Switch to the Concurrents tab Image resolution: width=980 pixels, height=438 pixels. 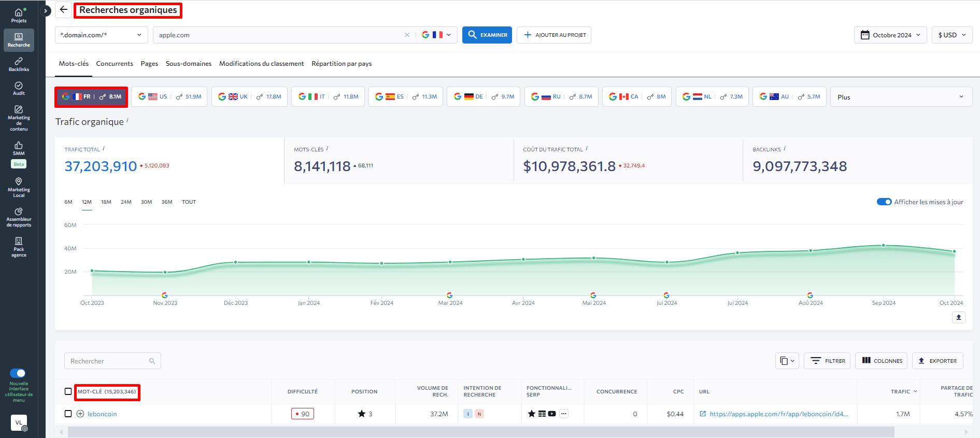(115, 64)
